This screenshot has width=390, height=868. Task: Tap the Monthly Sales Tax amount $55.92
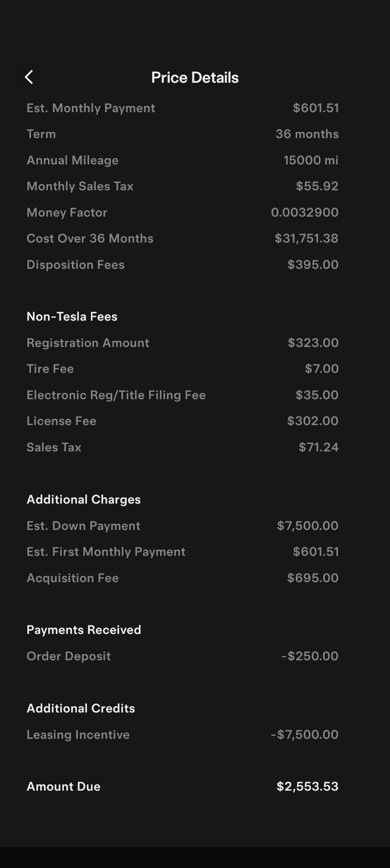coord(317,186)
